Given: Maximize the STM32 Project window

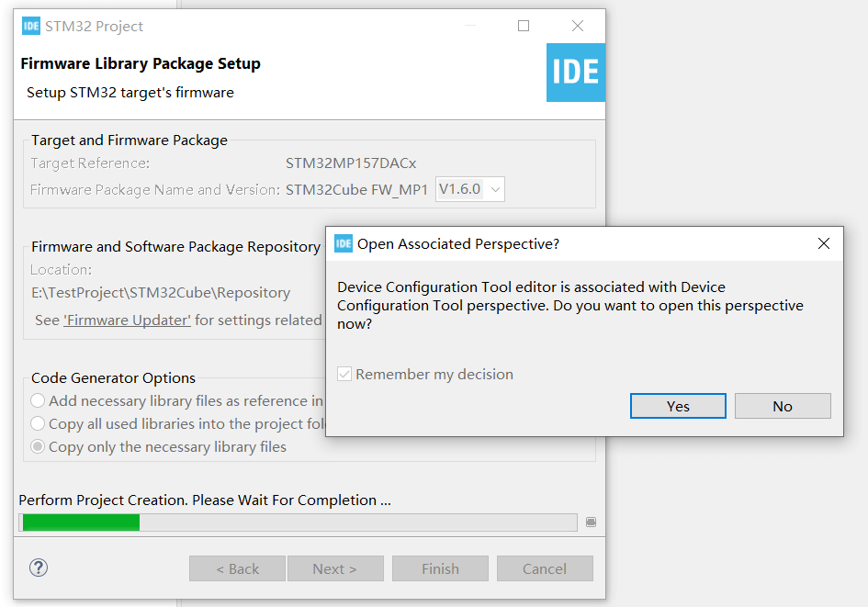Looking at the screenshot, I should click(524, 26).
